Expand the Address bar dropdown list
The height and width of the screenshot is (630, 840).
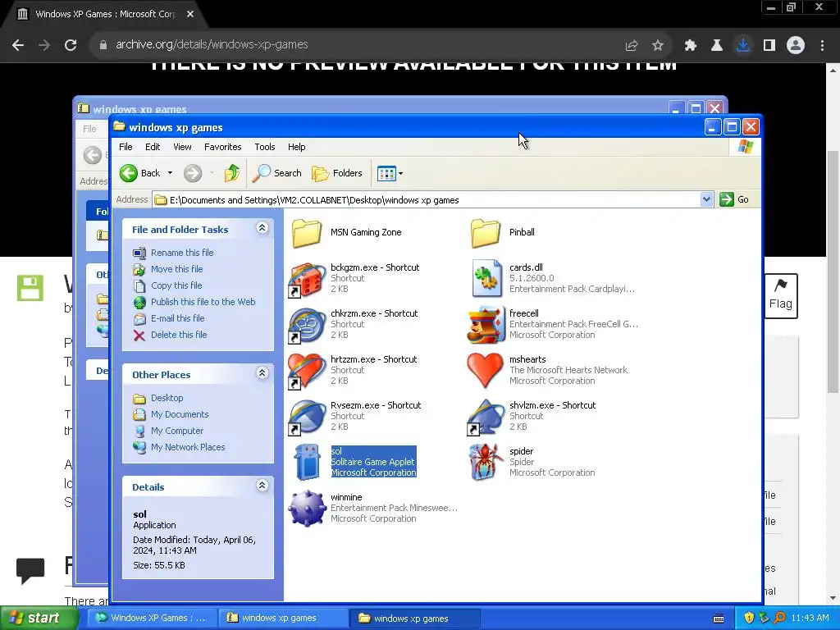click(x=706, y=200)
